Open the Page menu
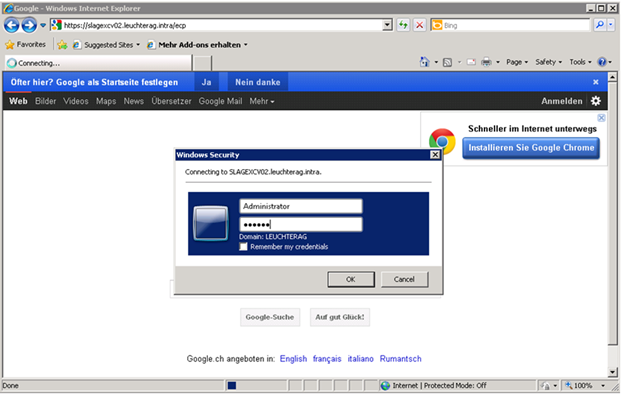 tap(517, 62)
